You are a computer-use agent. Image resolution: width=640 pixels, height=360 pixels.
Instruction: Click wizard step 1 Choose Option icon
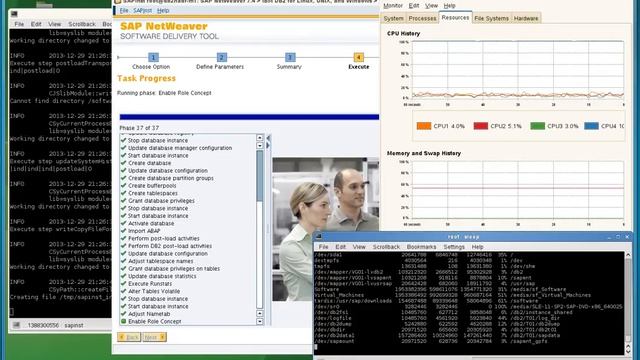[153, 58]
